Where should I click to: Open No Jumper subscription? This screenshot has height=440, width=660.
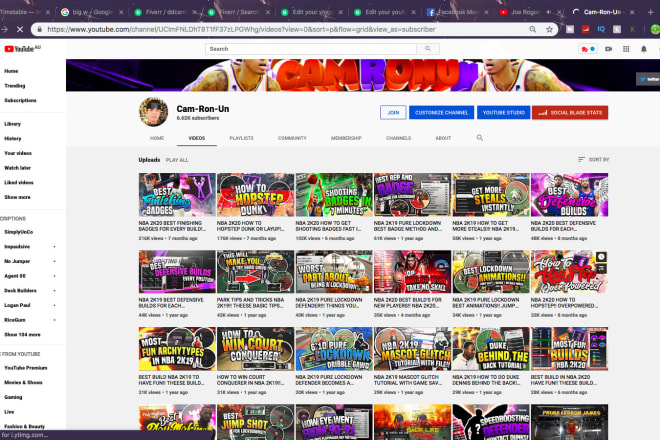click(x=17, y=261)
